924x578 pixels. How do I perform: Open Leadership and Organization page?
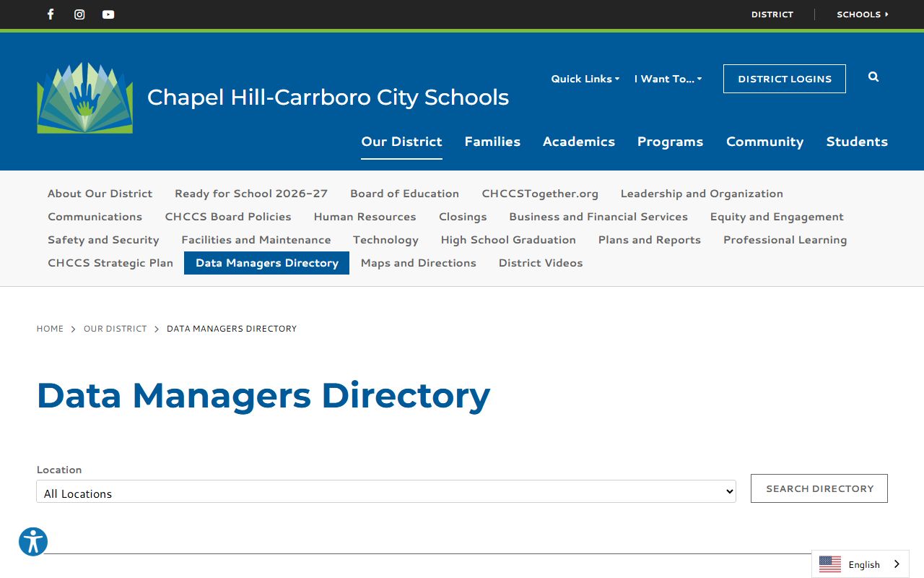tap(702, 194)
